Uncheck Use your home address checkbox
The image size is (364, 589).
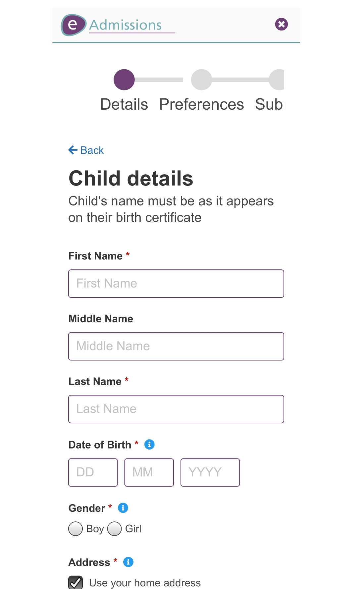click(x=76, y=582)
